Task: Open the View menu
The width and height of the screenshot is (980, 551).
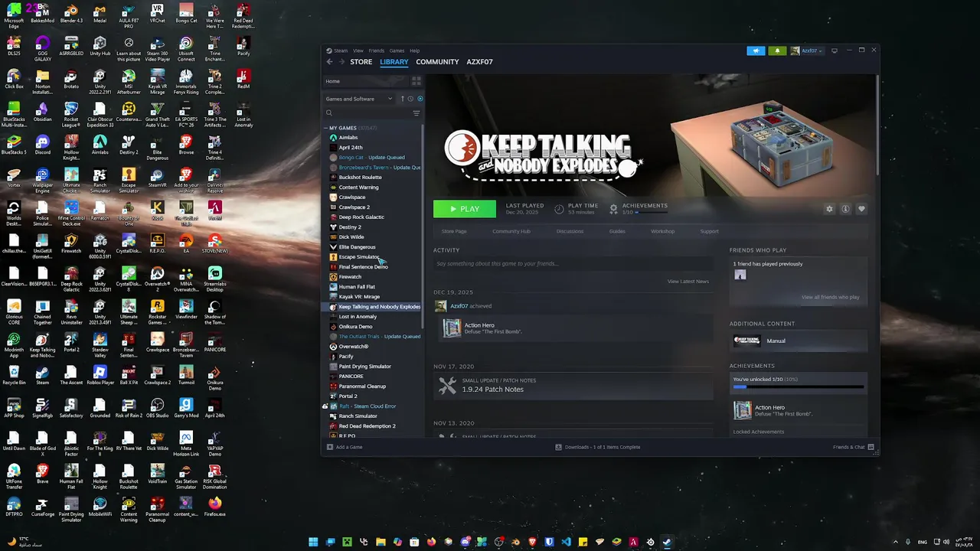Action: click(358, 51)
